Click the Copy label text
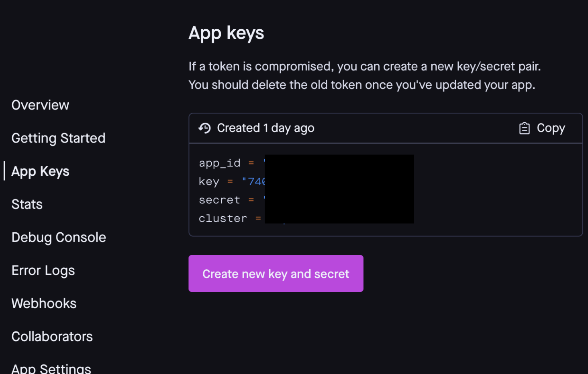 click(551, 128)
